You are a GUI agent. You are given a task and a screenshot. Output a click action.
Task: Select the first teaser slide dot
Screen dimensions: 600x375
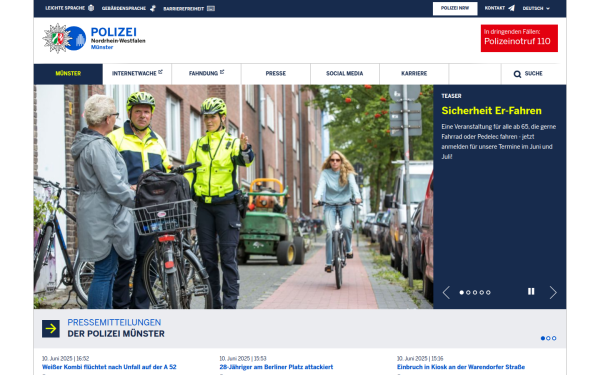[461, 292]
